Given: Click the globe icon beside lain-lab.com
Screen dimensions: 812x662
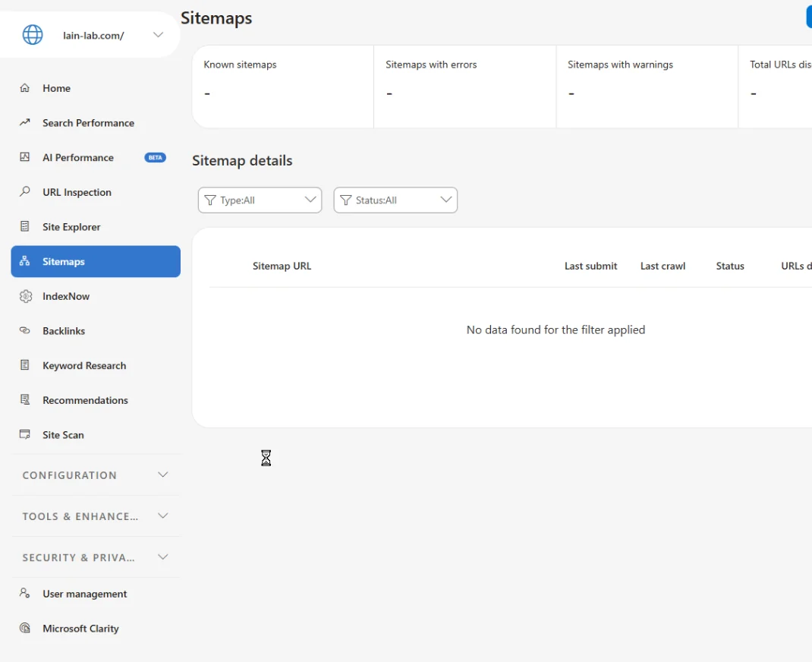Looking at the screenshot, I should click(33, 35).
